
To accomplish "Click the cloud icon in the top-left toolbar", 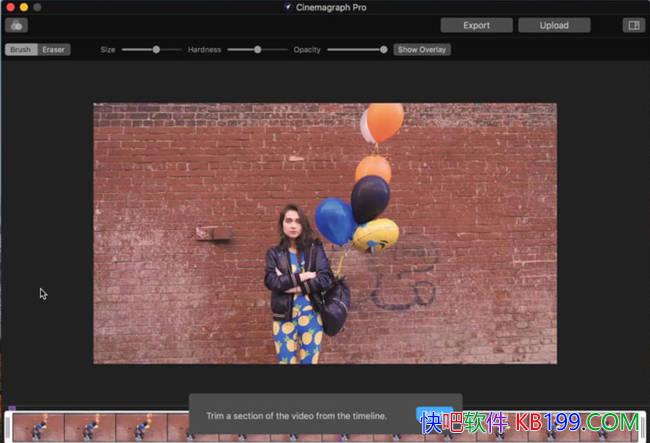I will tap(16, 26).
